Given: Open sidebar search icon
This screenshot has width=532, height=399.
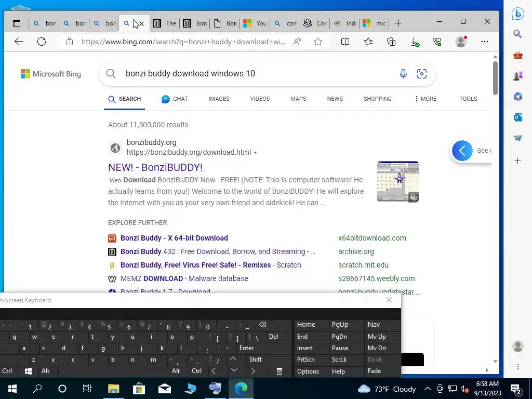Looking at the screenshot, I should click(x=517, y=34).
